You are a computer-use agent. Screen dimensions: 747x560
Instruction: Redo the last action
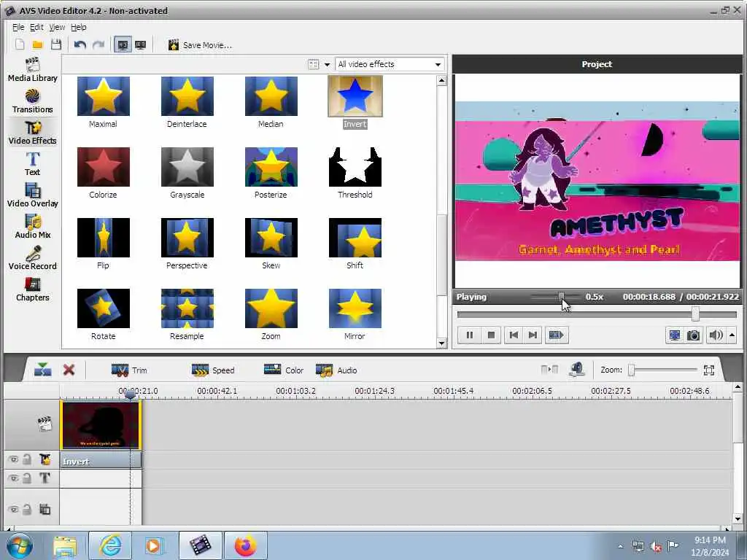[98, 44]
